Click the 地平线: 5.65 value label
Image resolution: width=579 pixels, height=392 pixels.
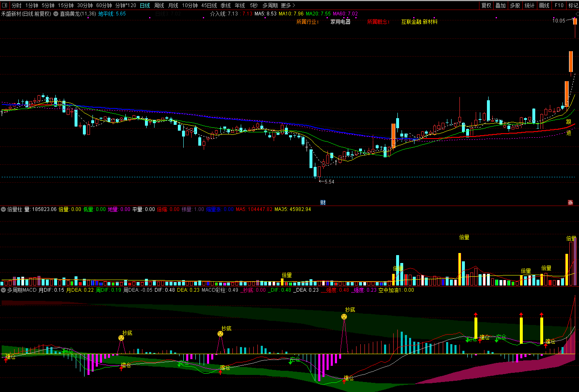pyautogui.click(x=112, y=14)
